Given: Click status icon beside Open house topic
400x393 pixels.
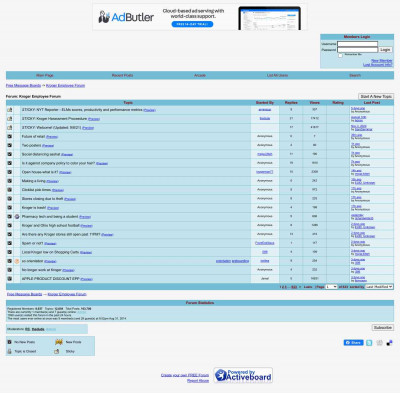Looking at the screenshot, I should point(9,172).
